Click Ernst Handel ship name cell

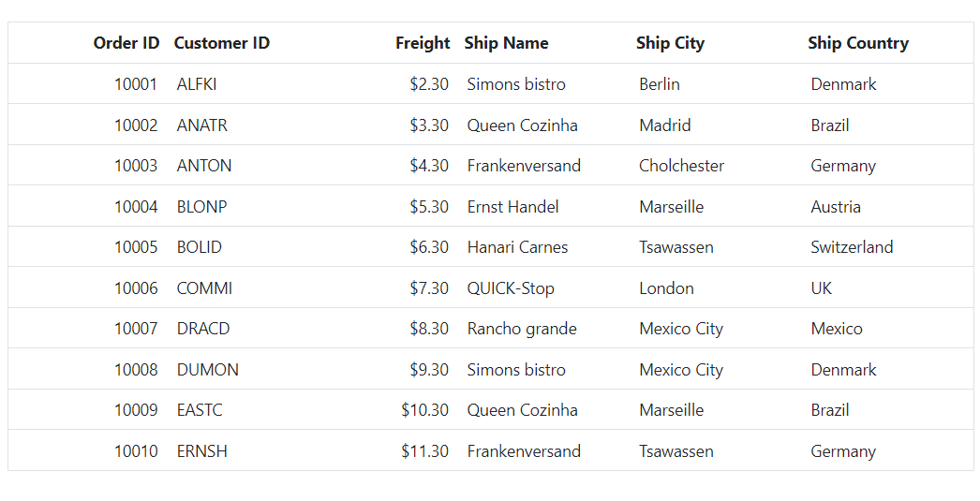click(543, 206)
